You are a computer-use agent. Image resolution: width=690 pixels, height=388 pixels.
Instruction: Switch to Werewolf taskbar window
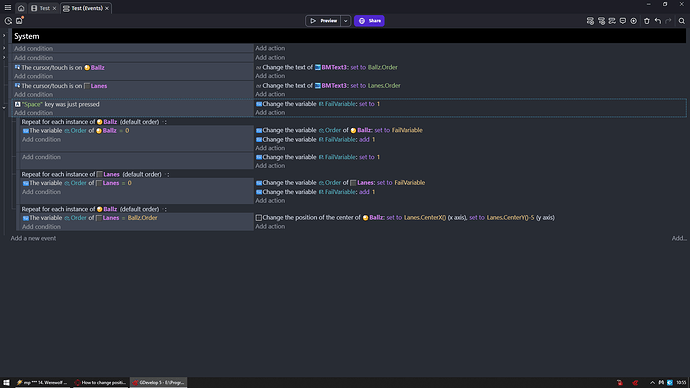(42, 382)
